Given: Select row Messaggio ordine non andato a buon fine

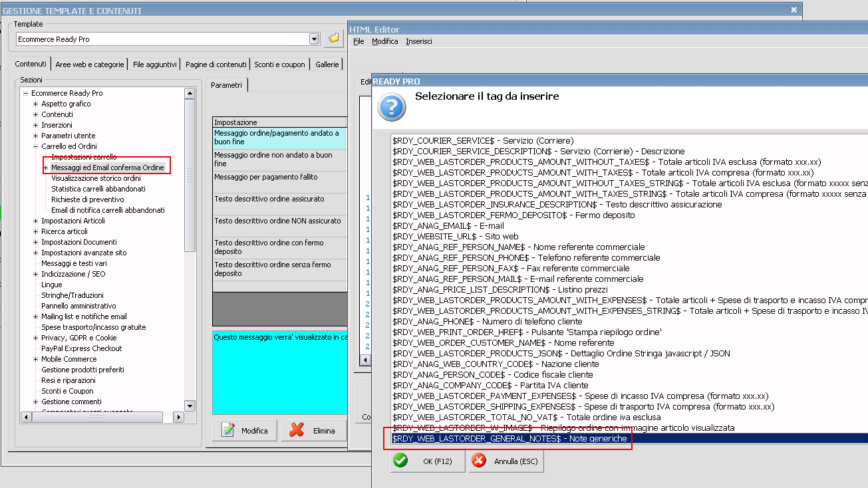Looking at the screenshot, I should coord(279,160).
